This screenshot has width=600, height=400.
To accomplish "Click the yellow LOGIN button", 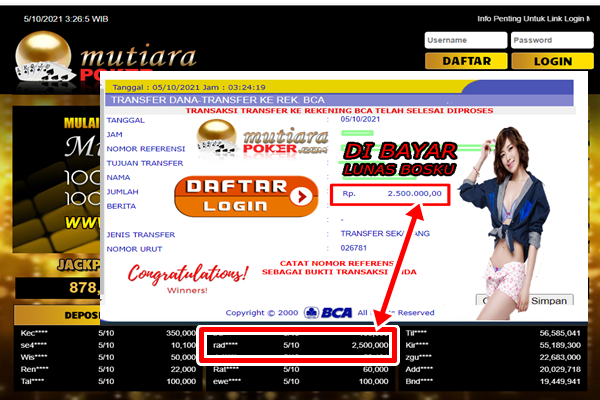I will click(553, 61).
